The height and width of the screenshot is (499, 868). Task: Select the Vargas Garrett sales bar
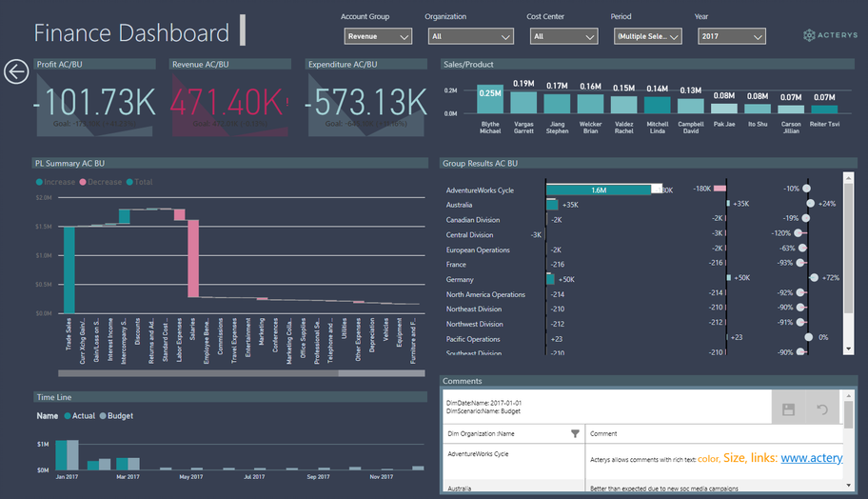(x=523, y=103)
